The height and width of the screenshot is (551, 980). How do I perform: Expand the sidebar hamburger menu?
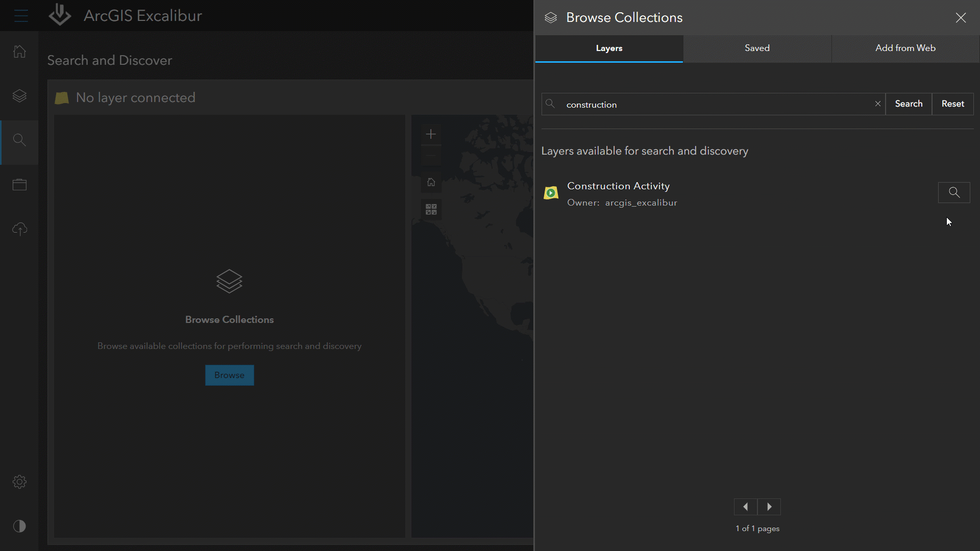(21, 15)
